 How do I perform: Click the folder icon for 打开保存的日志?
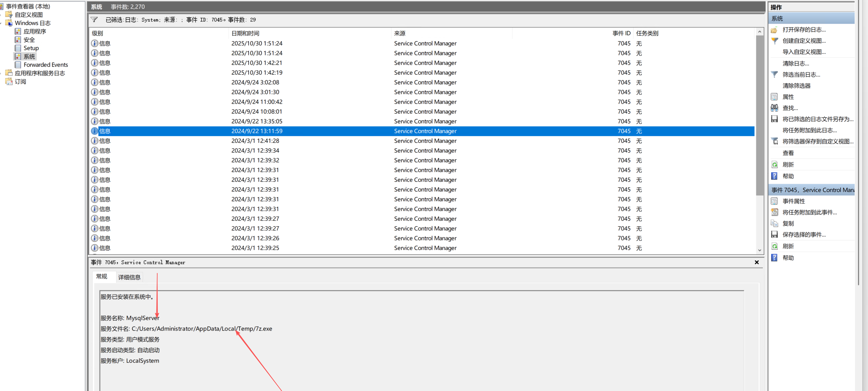774,30
